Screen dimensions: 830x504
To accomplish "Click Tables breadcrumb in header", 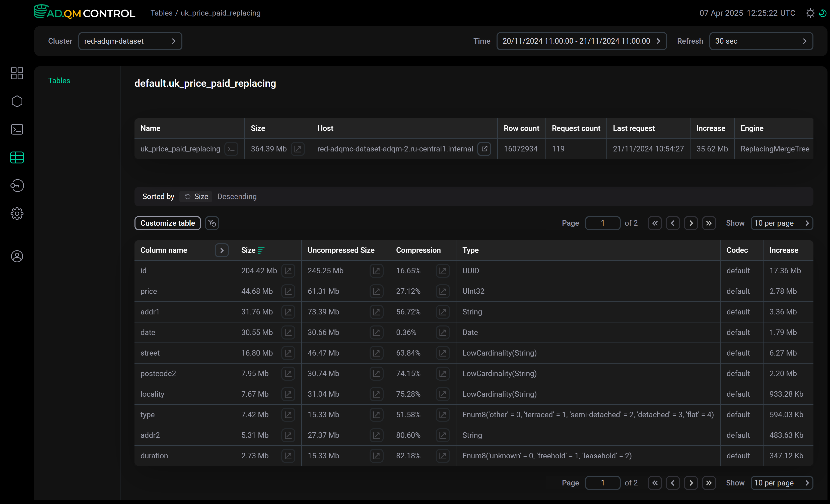I will click(x=161, y=13).
